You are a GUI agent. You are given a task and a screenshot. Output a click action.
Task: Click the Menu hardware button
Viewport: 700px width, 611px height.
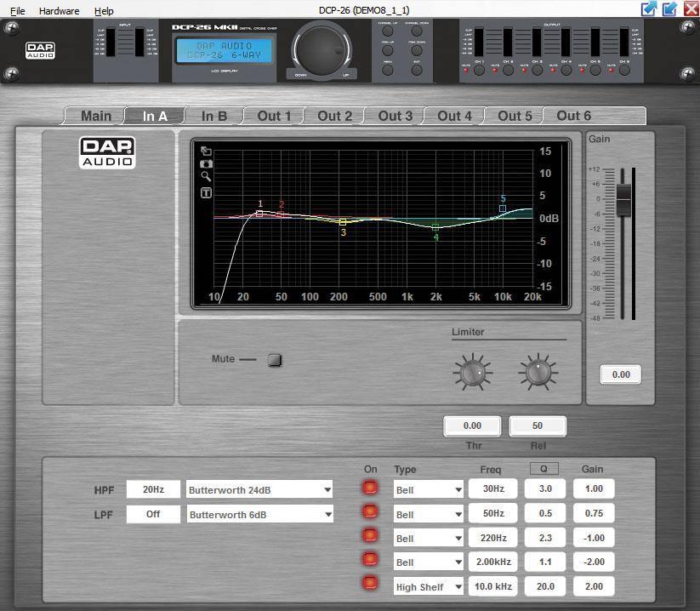(x=388, y=70)
